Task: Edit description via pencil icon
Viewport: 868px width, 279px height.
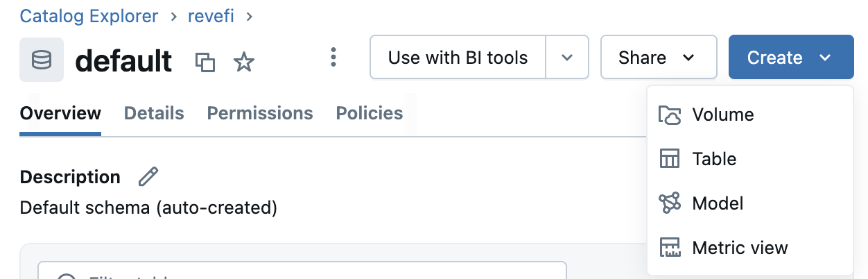Action: pos(148,176)
